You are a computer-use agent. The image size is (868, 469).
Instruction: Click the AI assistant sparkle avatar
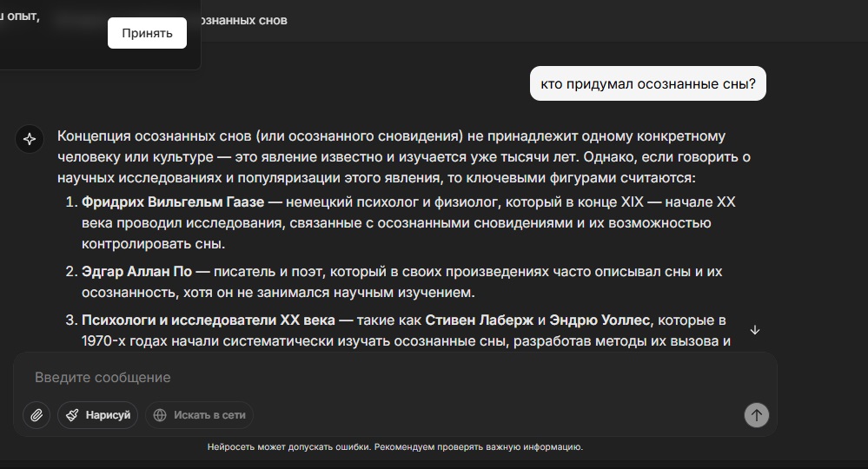(x=30, y=139)
